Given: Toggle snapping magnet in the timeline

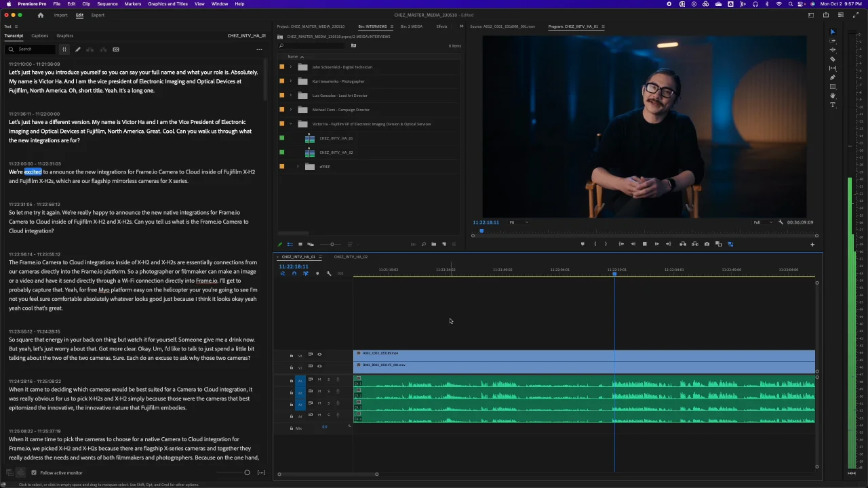Looking at the screenshot, I should click(x=294, y=274).
